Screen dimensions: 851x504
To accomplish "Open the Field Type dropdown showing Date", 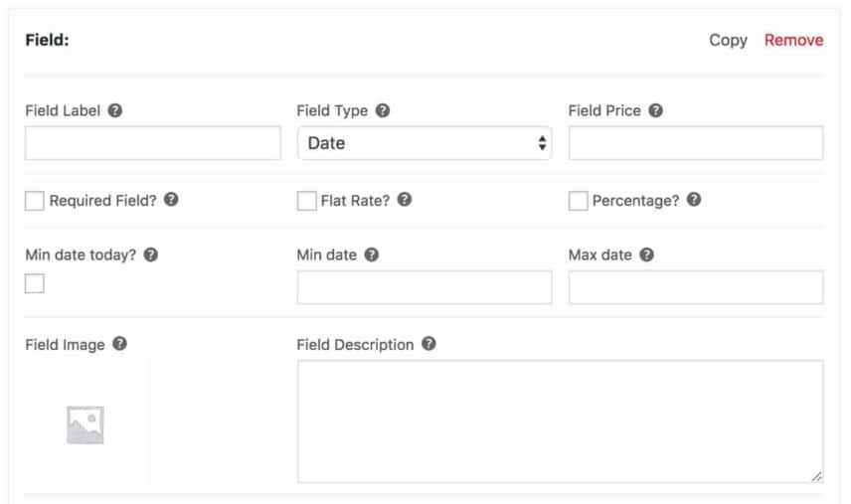I will (425, 143).
